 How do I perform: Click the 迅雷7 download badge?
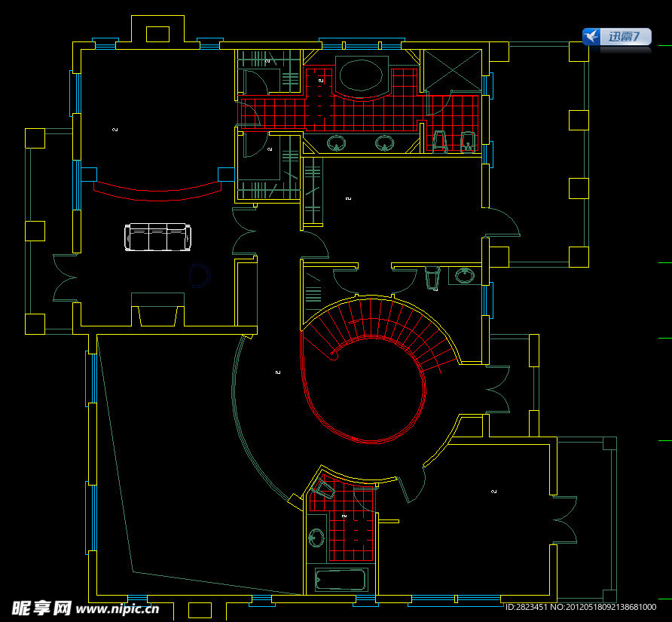tap(616, 36)
